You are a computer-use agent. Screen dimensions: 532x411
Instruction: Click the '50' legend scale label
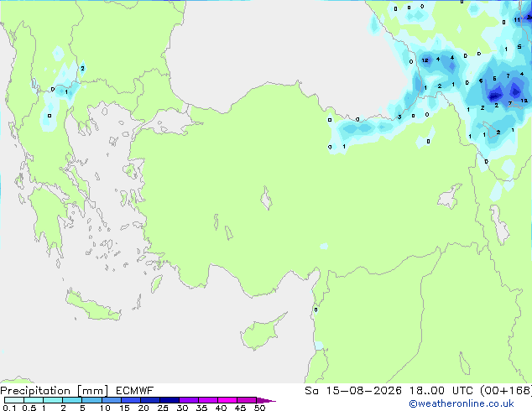click(259, 408)
